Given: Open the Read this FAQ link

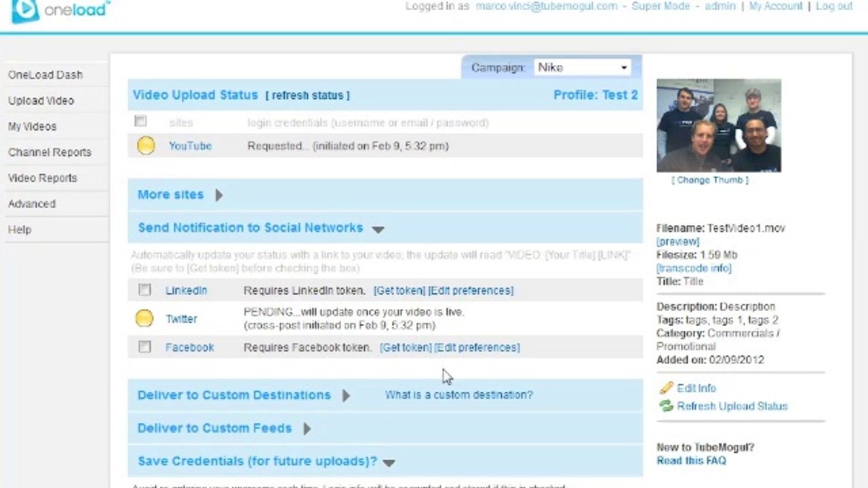Looking at the screenshot, I should (x=691, y=460).
